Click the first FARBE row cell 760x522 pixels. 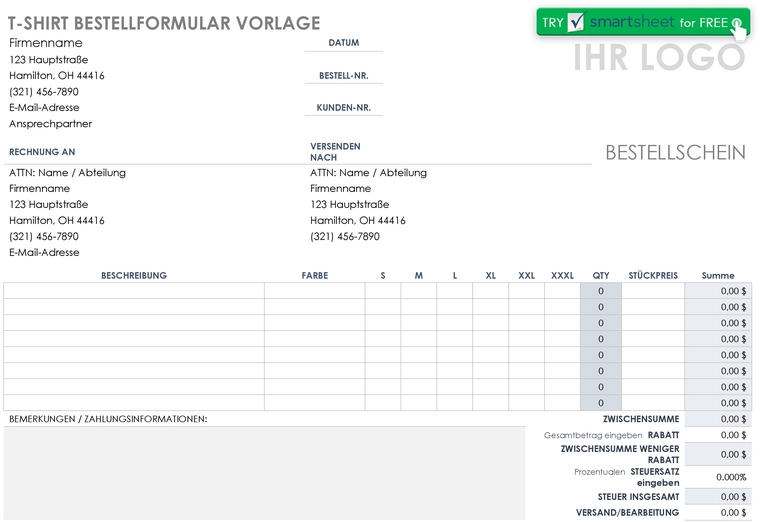(x=315, y=291)
